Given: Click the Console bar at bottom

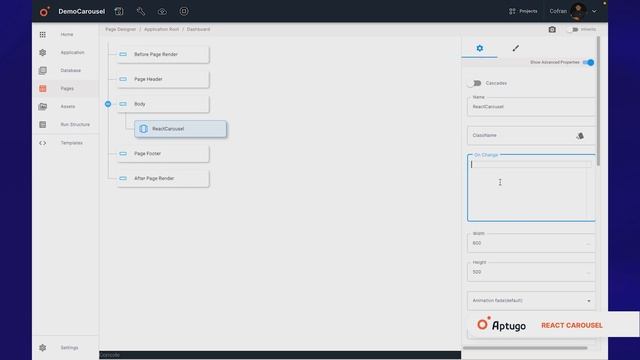Looking at the screenshot, I should point(280,355).
